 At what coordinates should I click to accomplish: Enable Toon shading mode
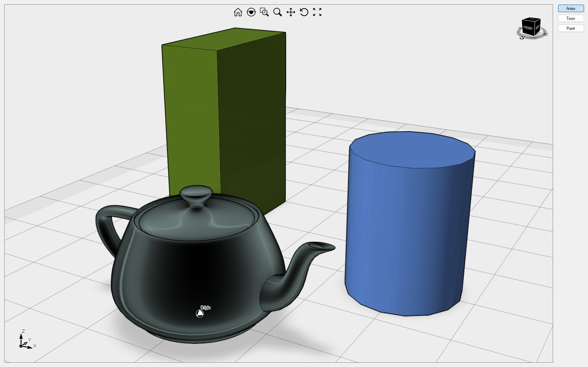click(x=570, y=18)
